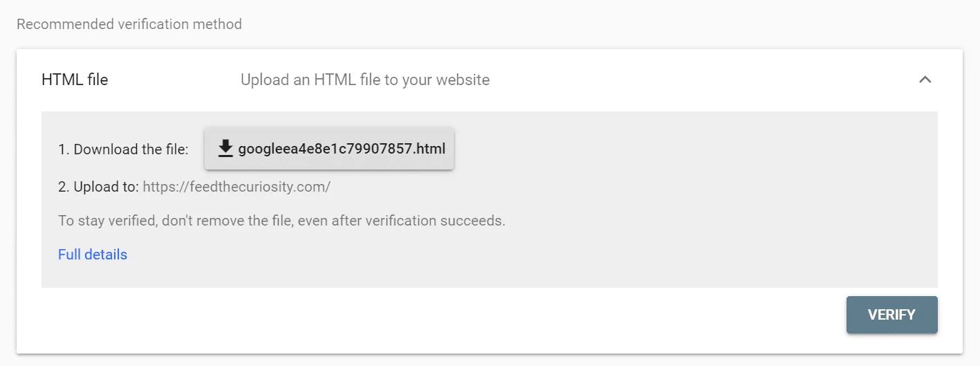Open the Full details link
Viewport: 980px width, 366px height.
click(93, 255)
